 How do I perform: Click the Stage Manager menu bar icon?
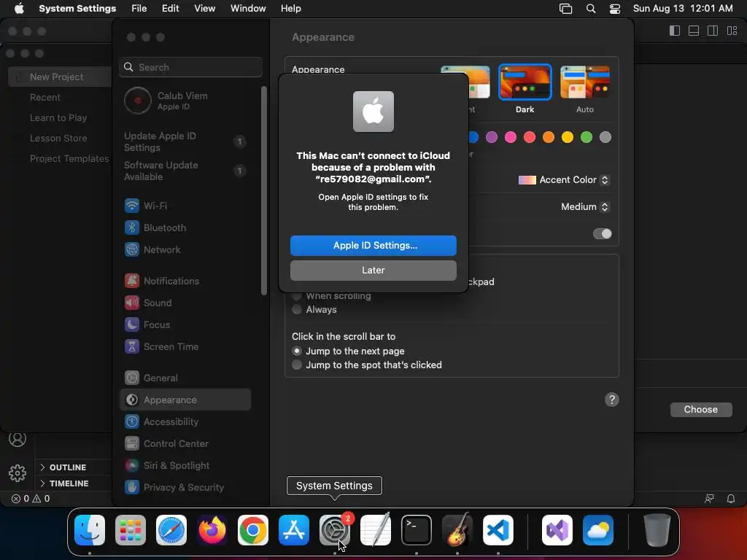click(565, 9)
